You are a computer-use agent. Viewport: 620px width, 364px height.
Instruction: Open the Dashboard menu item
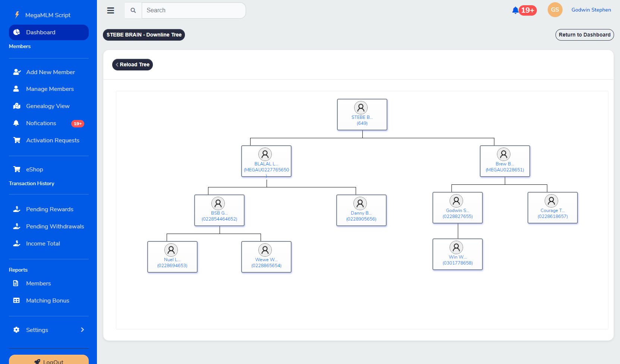pyautogui.click(x=49, y=32)
